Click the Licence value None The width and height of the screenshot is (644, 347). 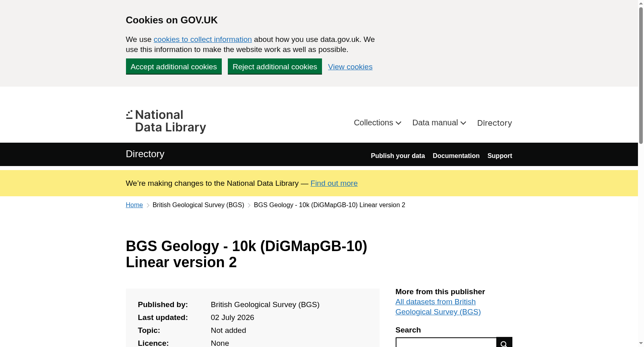tap(220, 343)
